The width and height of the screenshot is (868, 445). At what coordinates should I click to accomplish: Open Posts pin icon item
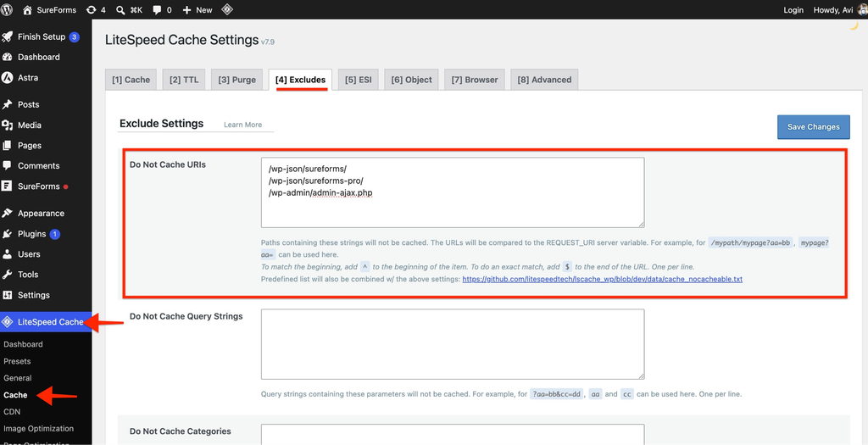point(28,104)
